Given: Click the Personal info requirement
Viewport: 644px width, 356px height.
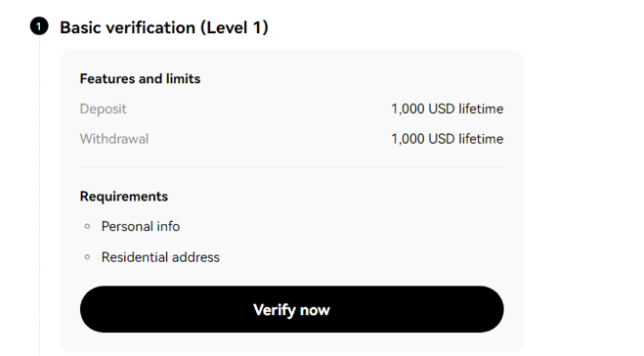Looking at the screenshot, I should pos(141,227).
